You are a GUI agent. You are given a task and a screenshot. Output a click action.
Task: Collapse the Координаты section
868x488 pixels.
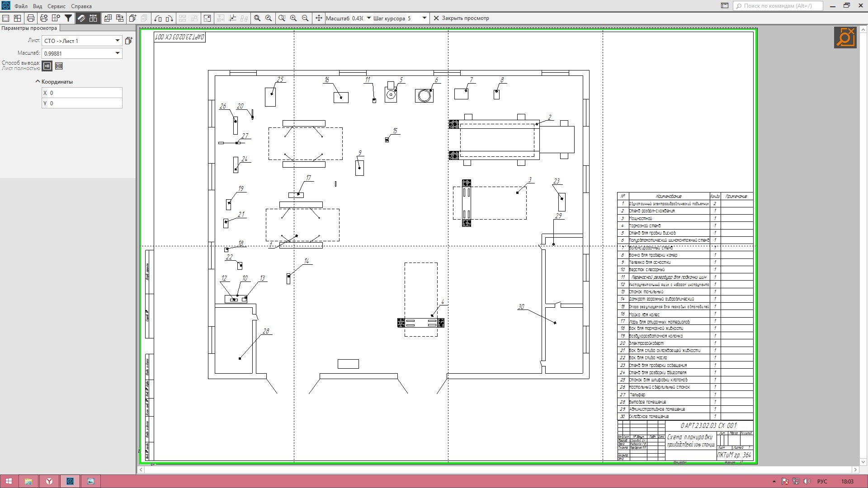[38, 82]
